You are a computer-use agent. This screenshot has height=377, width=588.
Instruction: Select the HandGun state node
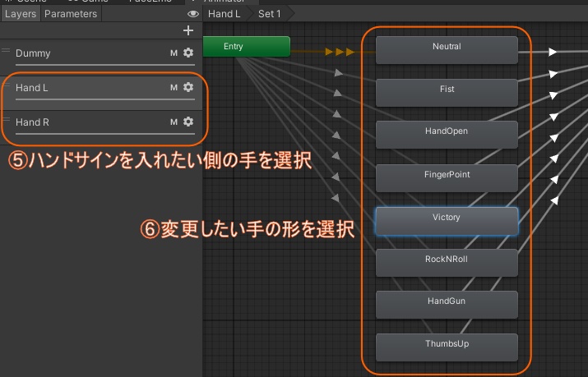(x=447, y=305)
